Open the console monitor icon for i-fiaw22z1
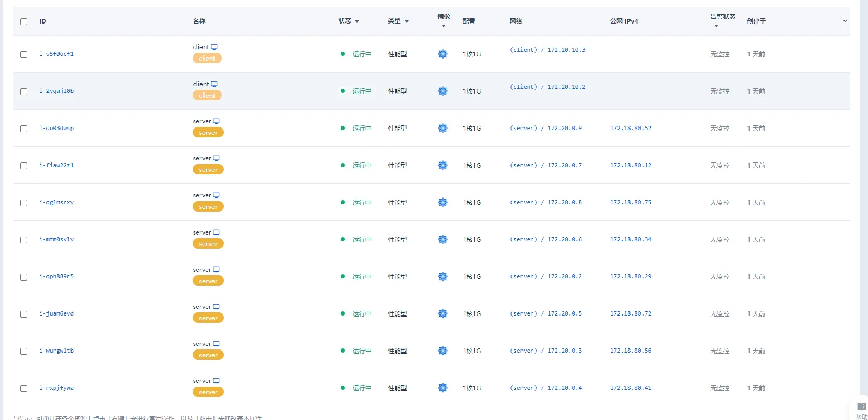This screenshot has width=868, height=420. (x=216, y=158)
